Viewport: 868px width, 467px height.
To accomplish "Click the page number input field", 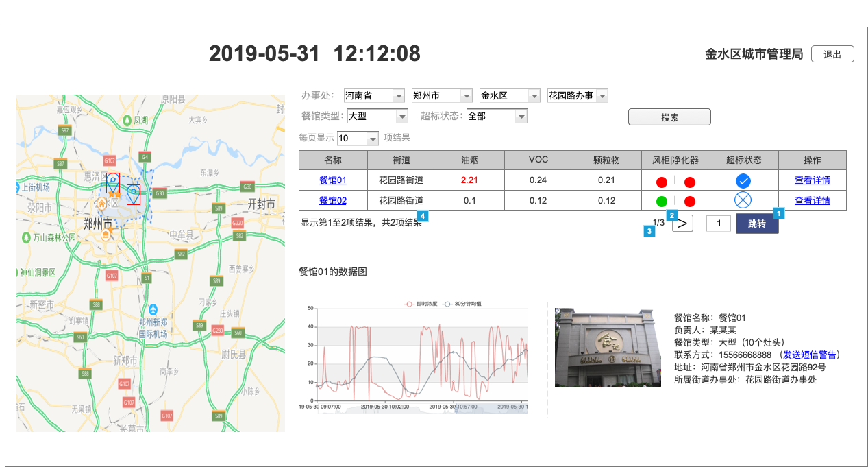I will tap(718, 224).
